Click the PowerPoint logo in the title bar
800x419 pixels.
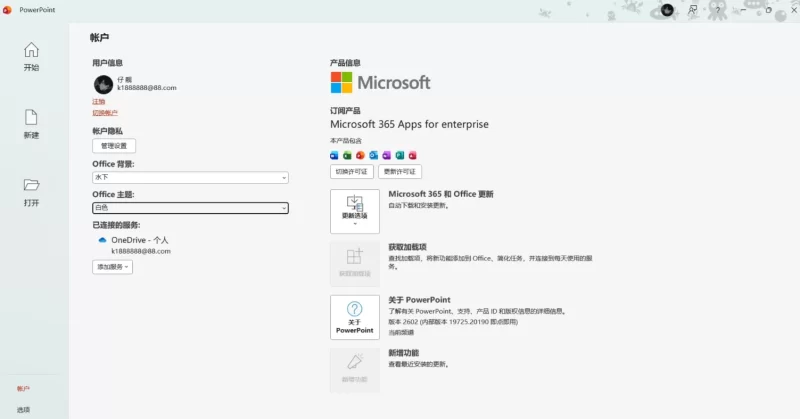coord(7,10)
